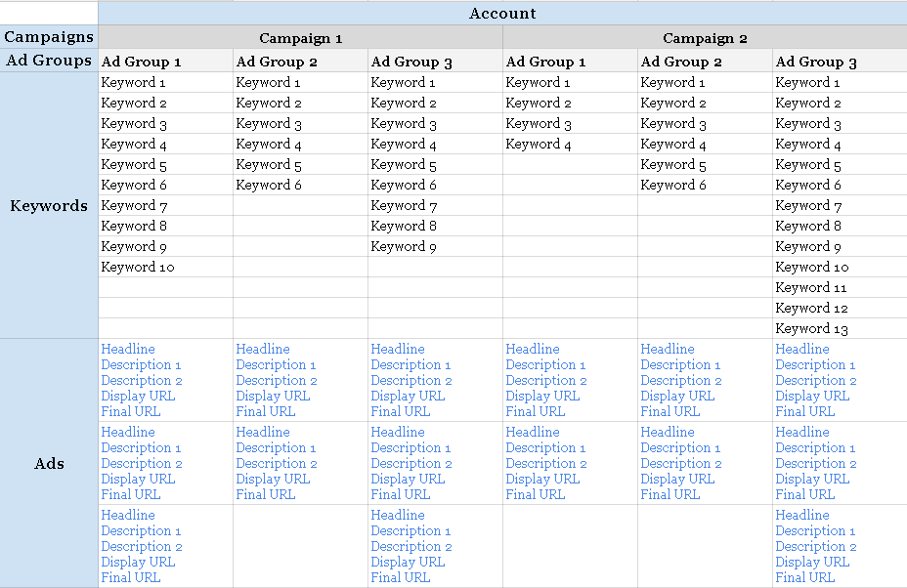Select Keyword 9 in Campaign 1 Ad Group 3
The image size is (907, 588).
tap(404, 246)
